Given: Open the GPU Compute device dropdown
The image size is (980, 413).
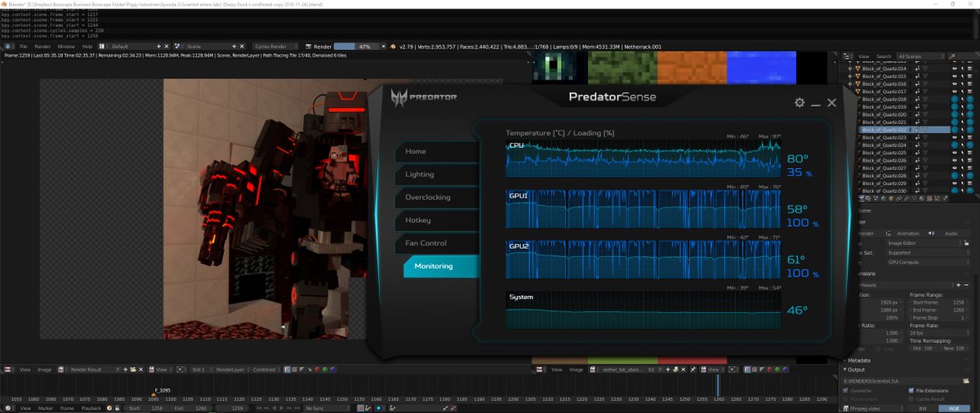Looking at the screenshot, I should tap(929, 262).
